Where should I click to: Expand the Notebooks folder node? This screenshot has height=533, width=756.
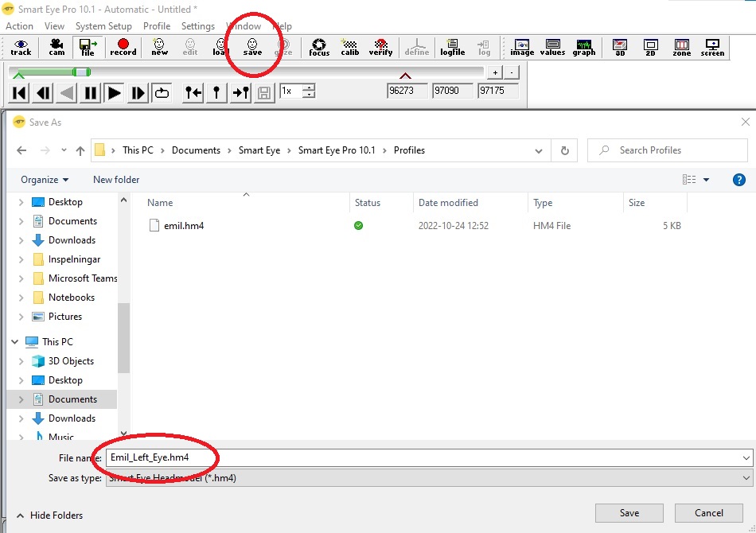tap(21, 298)
